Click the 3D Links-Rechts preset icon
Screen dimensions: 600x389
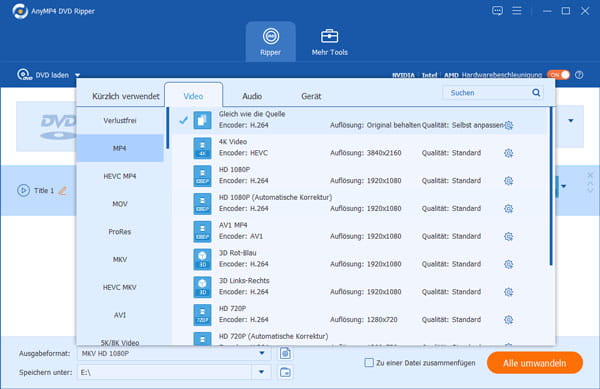coord(202,287)
